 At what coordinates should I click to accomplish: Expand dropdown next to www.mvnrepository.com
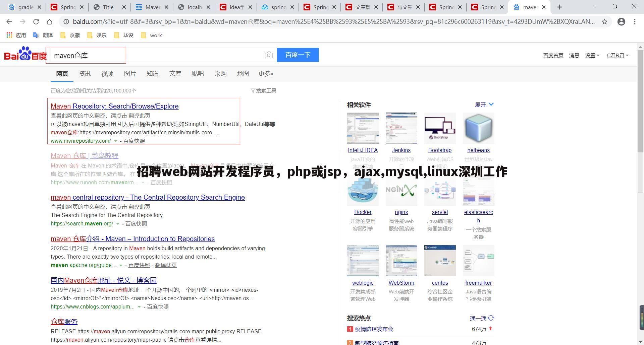pos(115,141)
